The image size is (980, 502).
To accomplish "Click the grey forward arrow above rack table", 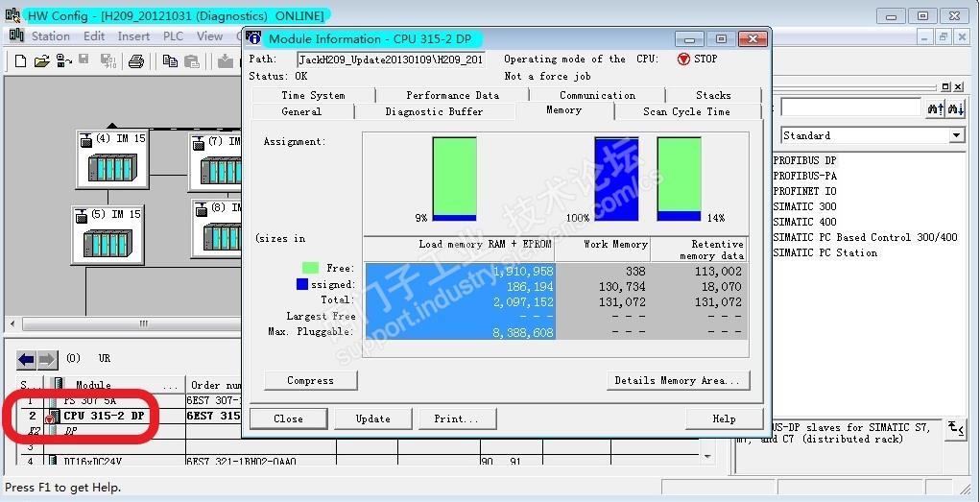I will click(x=47, y=360).
